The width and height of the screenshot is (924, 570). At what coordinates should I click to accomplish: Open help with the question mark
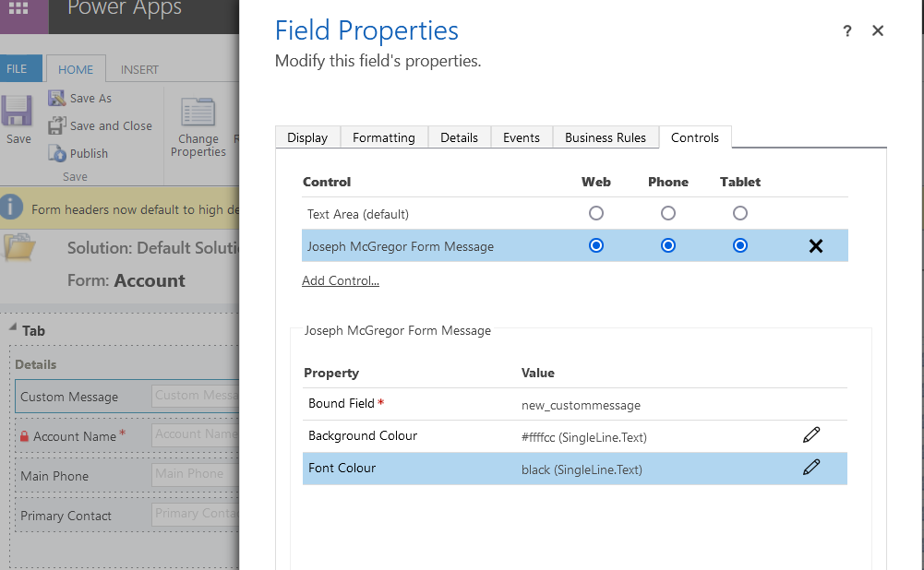846,31
